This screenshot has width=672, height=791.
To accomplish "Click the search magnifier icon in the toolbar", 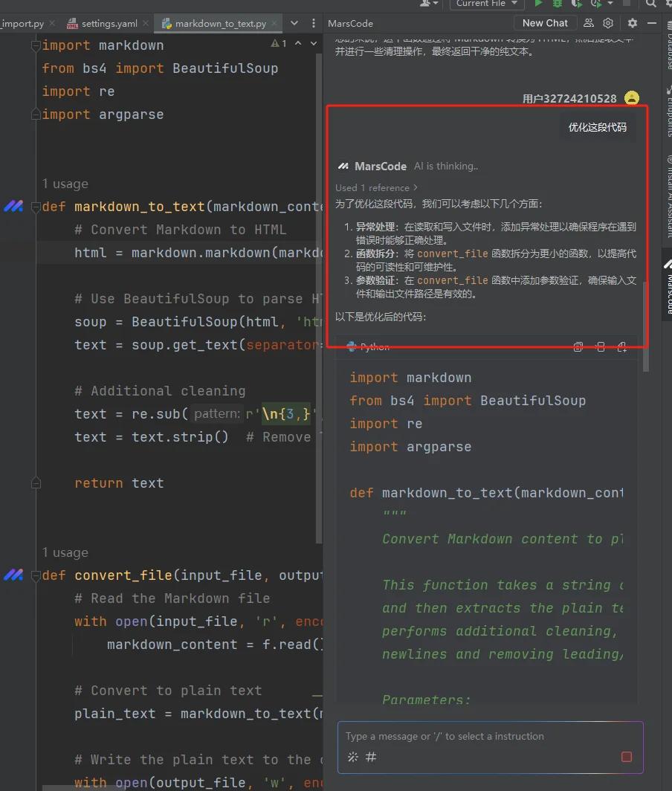I will pyautogui.click(x=650, y=3).
